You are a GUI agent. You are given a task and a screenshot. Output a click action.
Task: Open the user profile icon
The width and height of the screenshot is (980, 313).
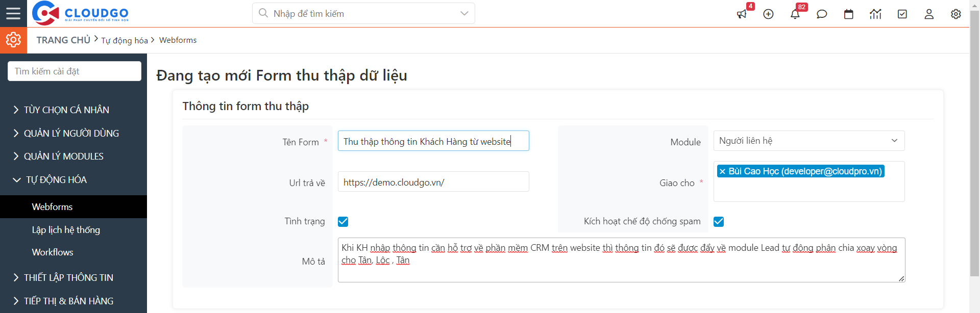tap(929, 14)
